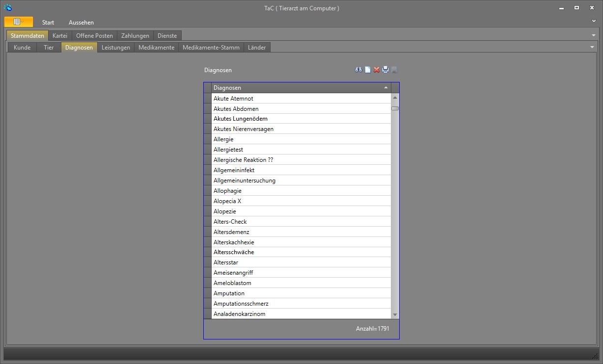Select the row Akutes Abdomen
Screen dimensions: 603x364
pyautogui.click(x=301, y=108)
